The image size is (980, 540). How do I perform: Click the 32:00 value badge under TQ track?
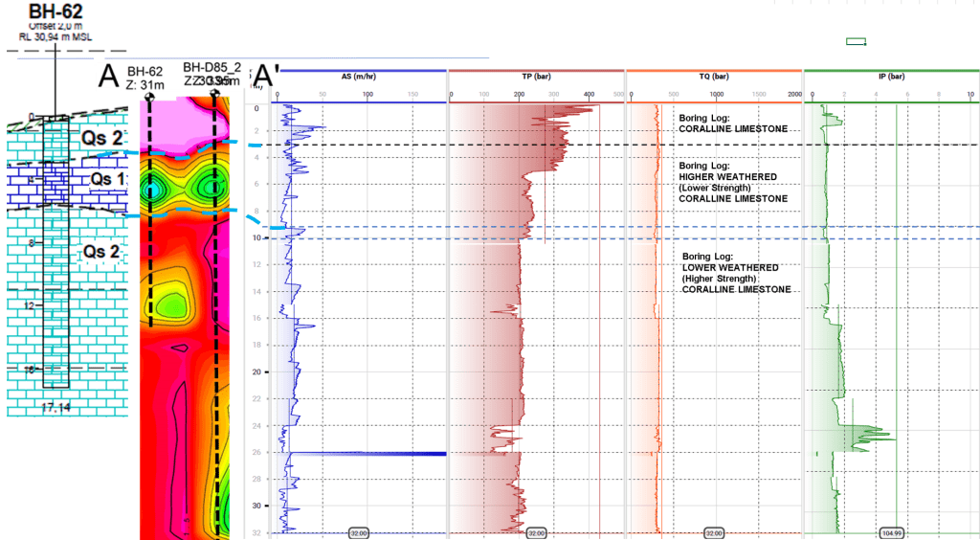(714, 532)
